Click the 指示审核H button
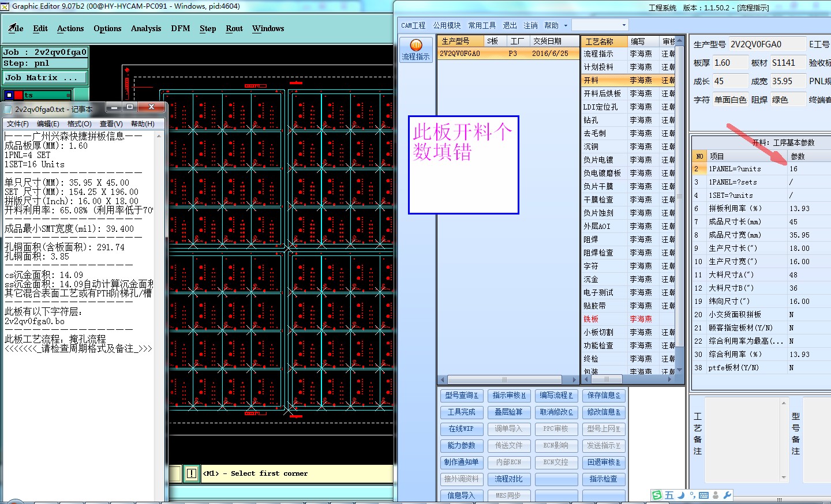 click(x=509, y=396)
